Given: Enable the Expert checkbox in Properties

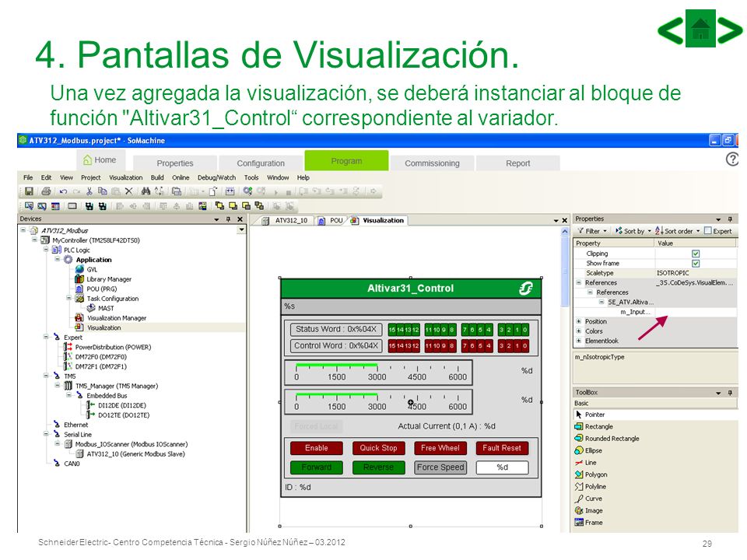Looking at the screenshot, I should coord(708,231).
